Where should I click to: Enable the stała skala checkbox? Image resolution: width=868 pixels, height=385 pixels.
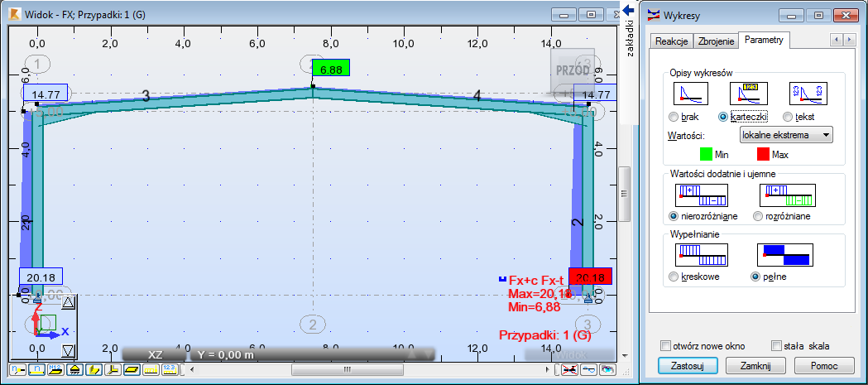[x=776, y=345]
